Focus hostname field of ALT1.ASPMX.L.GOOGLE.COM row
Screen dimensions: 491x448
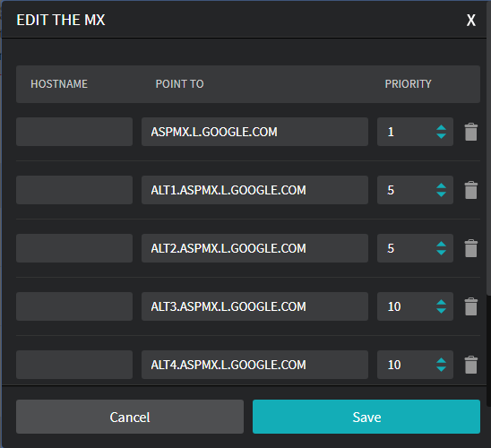tap(74, 190)
